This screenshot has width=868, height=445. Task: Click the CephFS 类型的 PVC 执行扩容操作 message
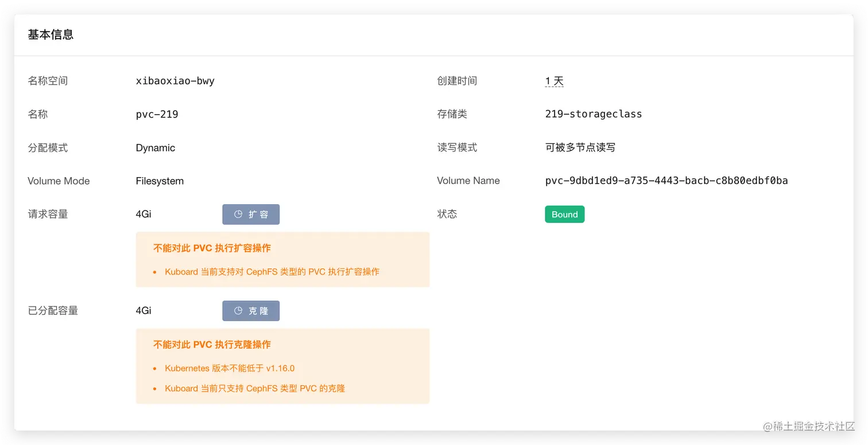[272, 272]
